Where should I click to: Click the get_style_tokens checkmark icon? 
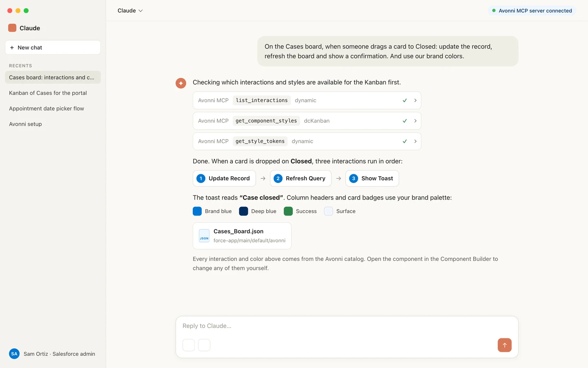pos(405,141)
